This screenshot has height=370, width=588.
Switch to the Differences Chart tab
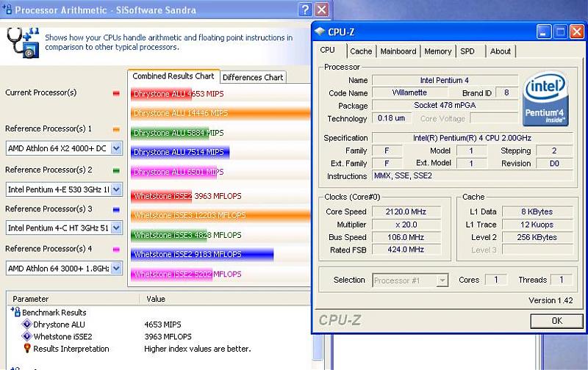pos(253,77)
